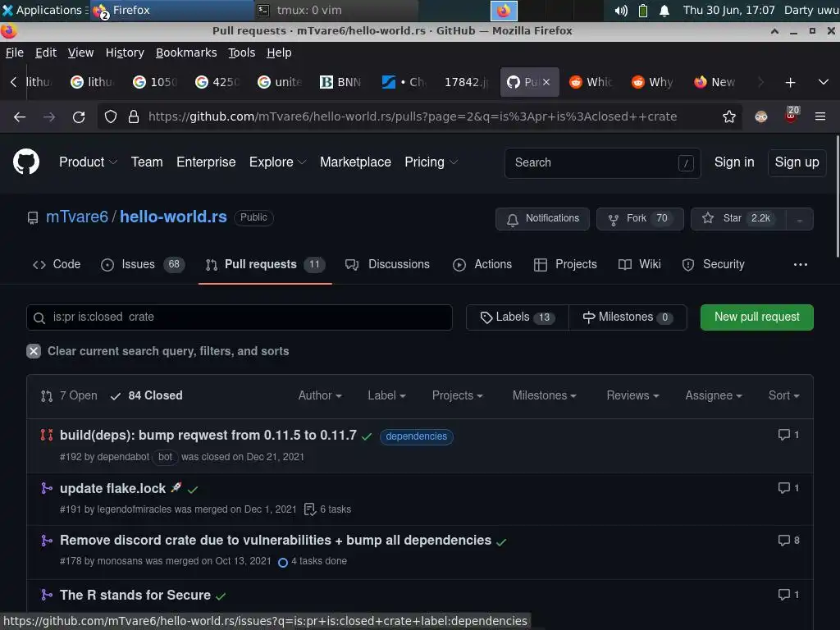Open the system notifications bell
840x630 pixels.
click(664, 11)
